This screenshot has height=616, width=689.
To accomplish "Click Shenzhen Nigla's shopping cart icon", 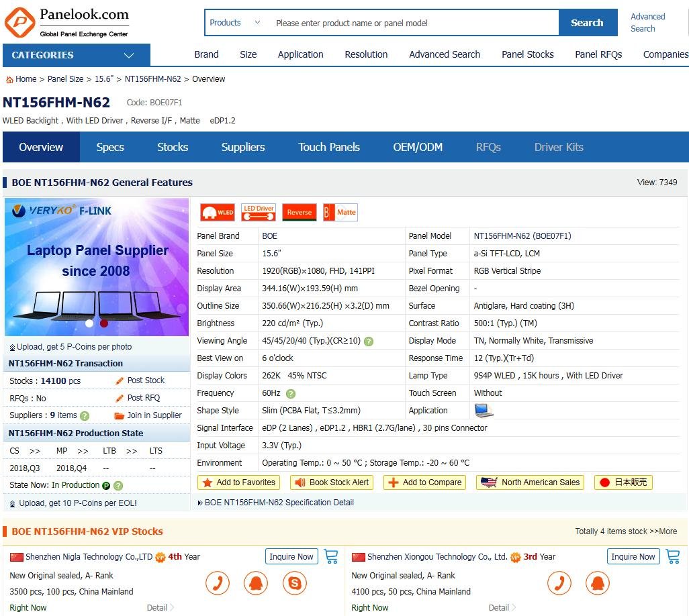I will 331,556.
